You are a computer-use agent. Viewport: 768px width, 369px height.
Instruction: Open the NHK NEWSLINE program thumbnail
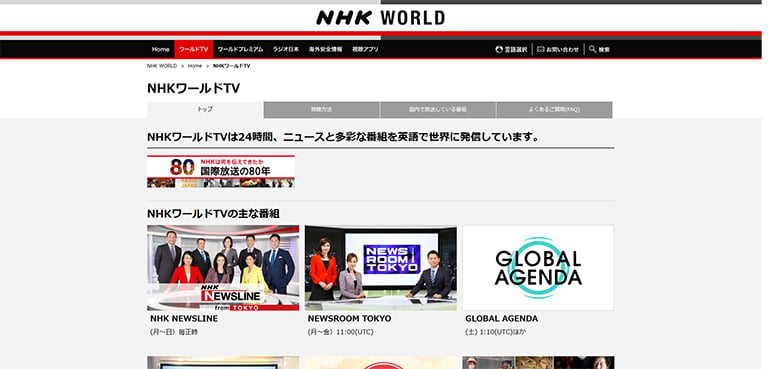pyautogui.click(x=223, y=268)
